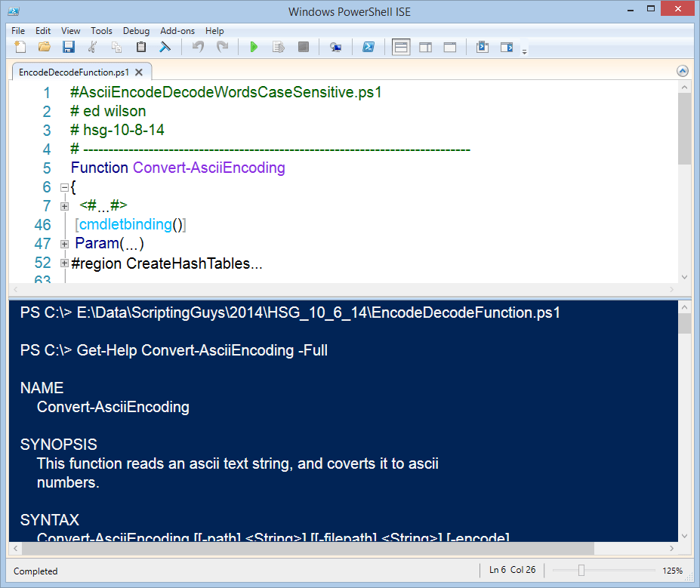Click the script pane scroll-down arrow
The image size is (700, 588).
point(684,277)
